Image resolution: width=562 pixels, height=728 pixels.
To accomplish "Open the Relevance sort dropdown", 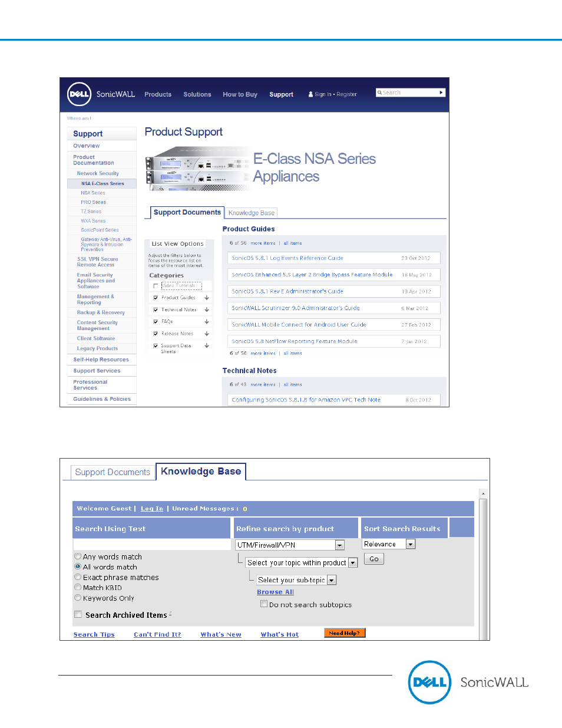I will click(388, 544).
